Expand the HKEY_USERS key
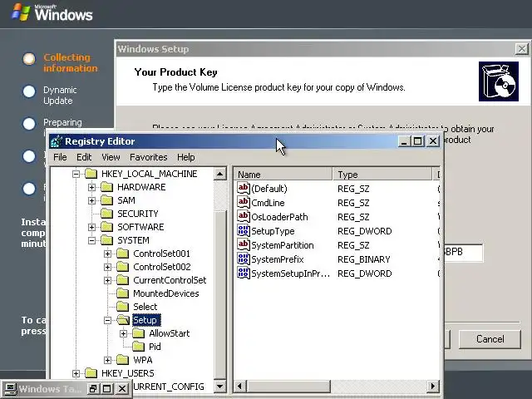 pos(76,373)
